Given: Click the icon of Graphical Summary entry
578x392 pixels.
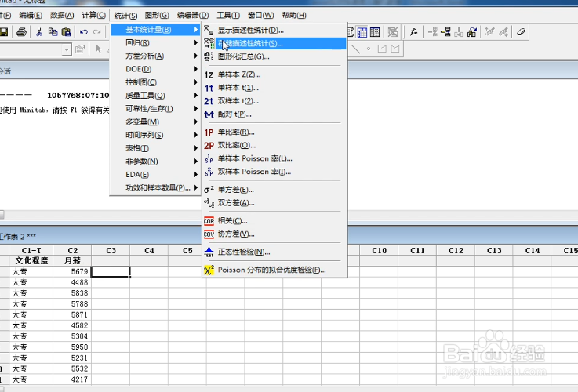Looking at the screenshot, I should (x=209, y=56).
